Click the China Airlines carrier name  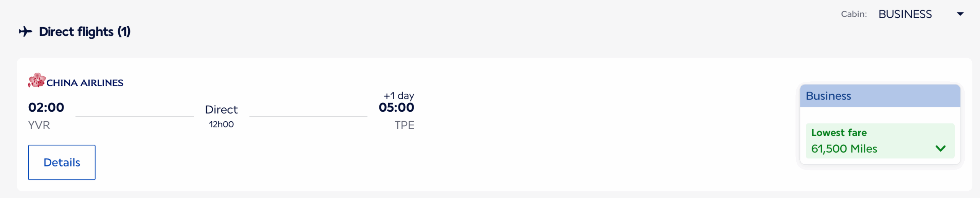[85, 83]
